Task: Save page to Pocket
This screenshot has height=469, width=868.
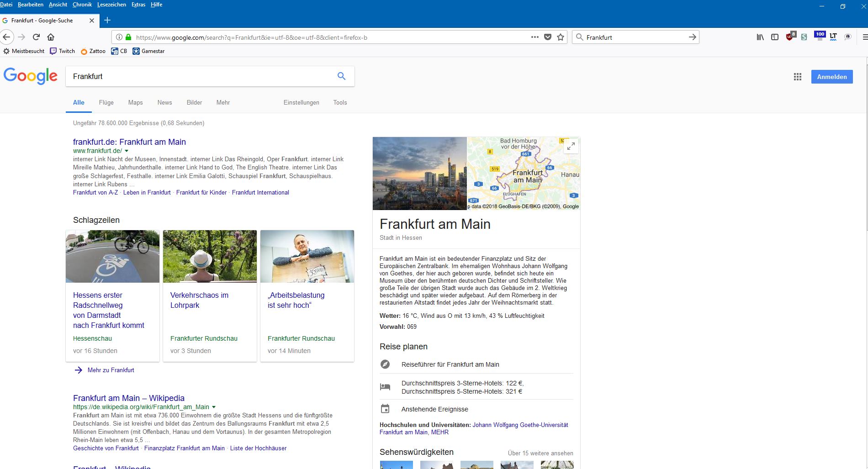Action: point(548,37)
